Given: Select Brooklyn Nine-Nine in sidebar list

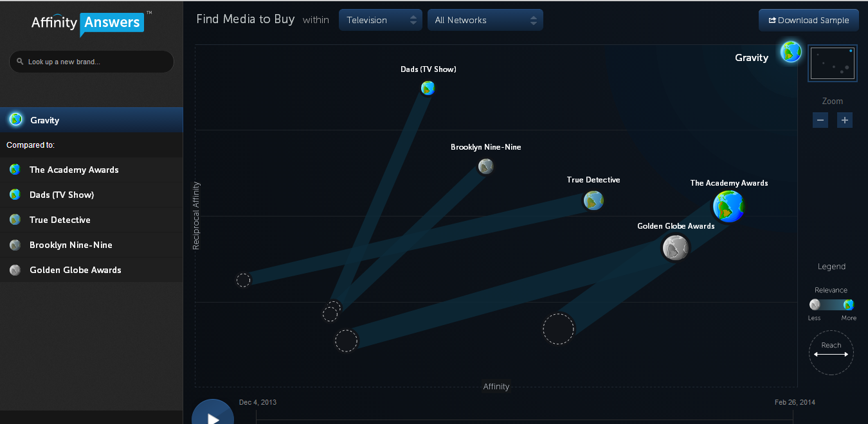Looking at the screenshot, I should pyautogui.click(x=91, y=245).
